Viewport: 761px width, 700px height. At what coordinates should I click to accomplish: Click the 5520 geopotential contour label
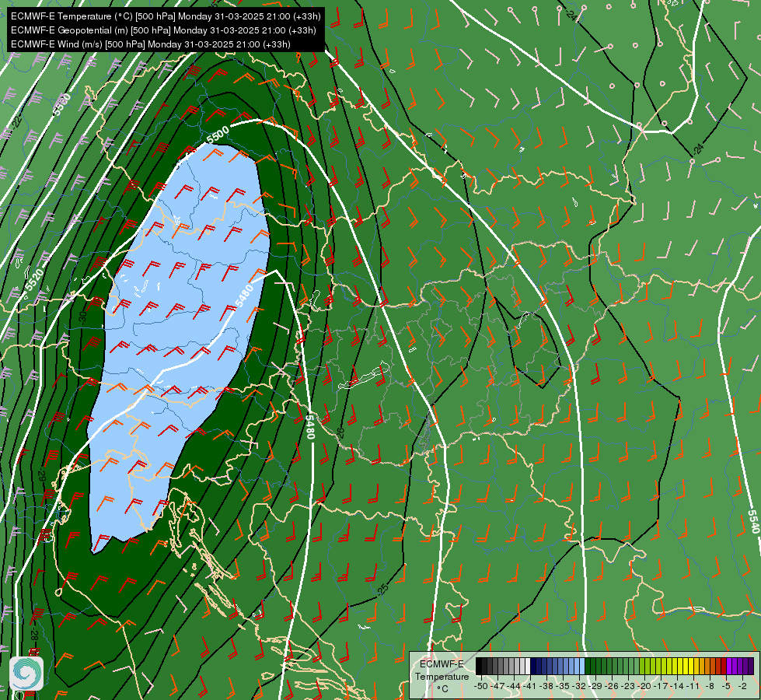coord(34,280)
